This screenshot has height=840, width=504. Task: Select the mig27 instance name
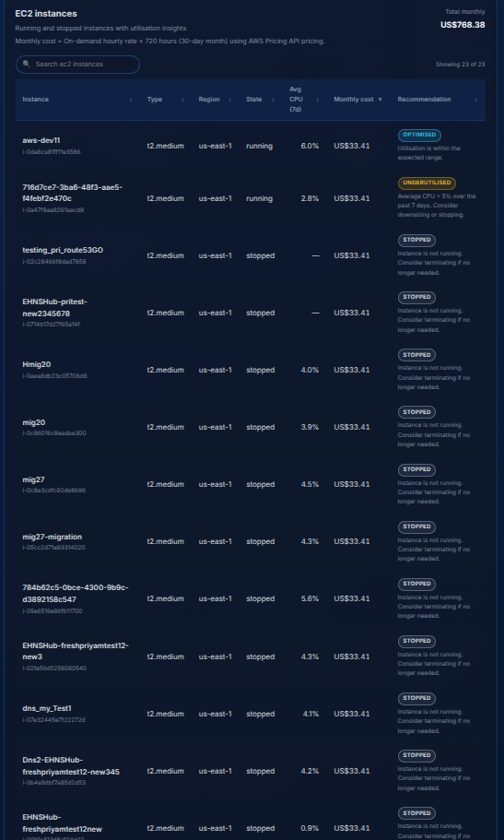33,479
